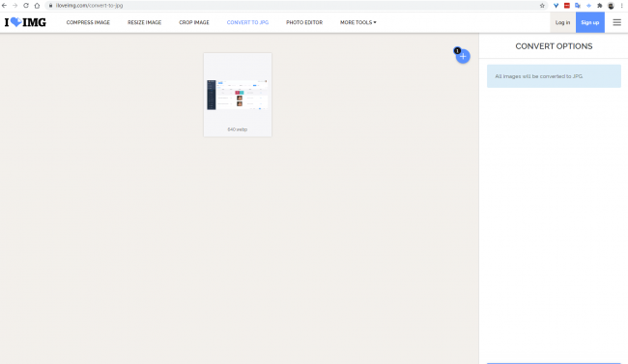Image resolution: width=628 pixels, height=364 pixels.
Task: Select Convert to JPG tab
Action: [247, 22]
